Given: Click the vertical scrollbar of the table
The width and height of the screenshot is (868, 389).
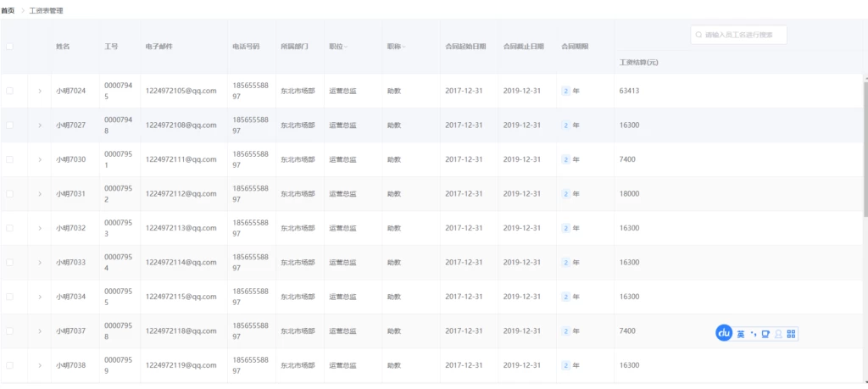Looking at the screenshot, I should (865, 144).
